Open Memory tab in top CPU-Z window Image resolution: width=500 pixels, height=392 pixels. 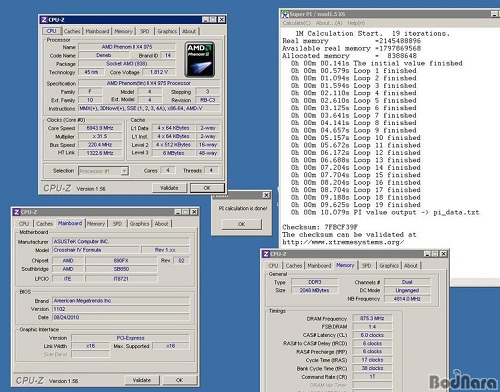[123, 31]
